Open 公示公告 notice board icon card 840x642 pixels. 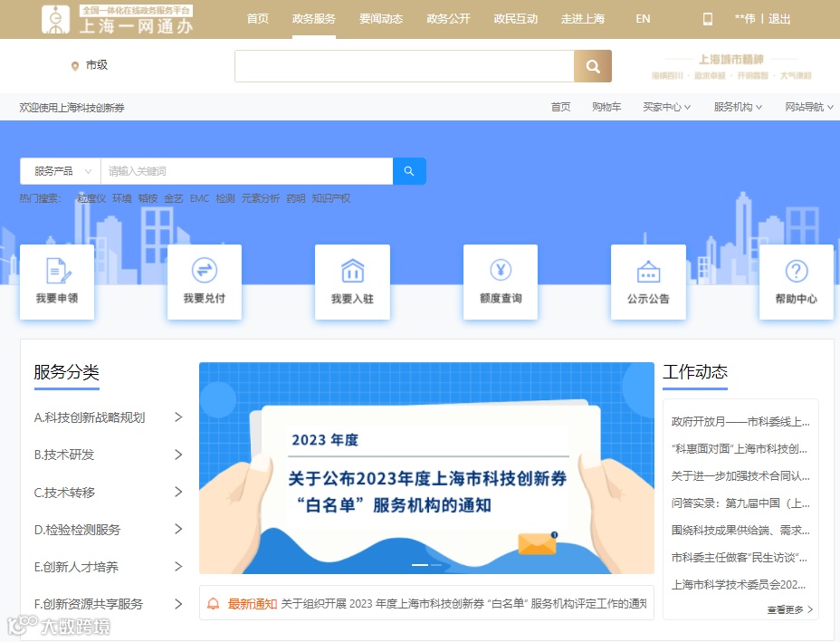point(648,282)
